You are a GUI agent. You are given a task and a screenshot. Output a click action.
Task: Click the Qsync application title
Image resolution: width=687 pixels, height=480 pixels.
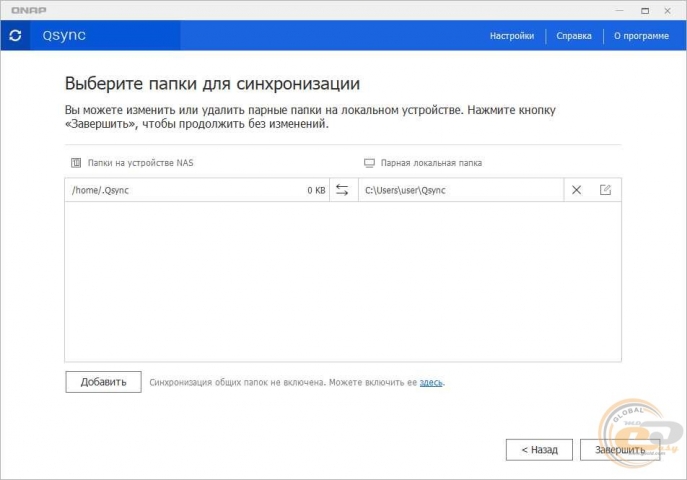(x=64, y=35)
